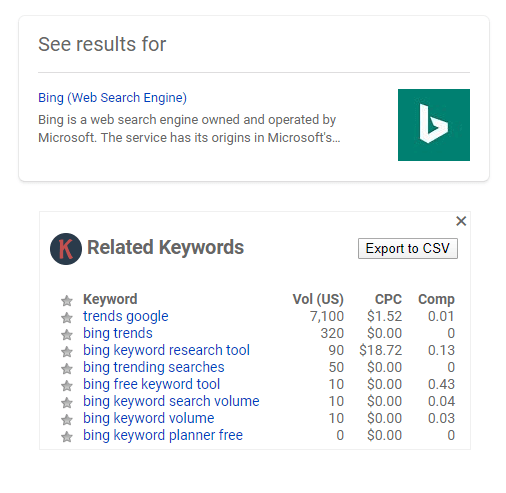
Task: Export related keywords to CSV
Action: click(408, 248)
